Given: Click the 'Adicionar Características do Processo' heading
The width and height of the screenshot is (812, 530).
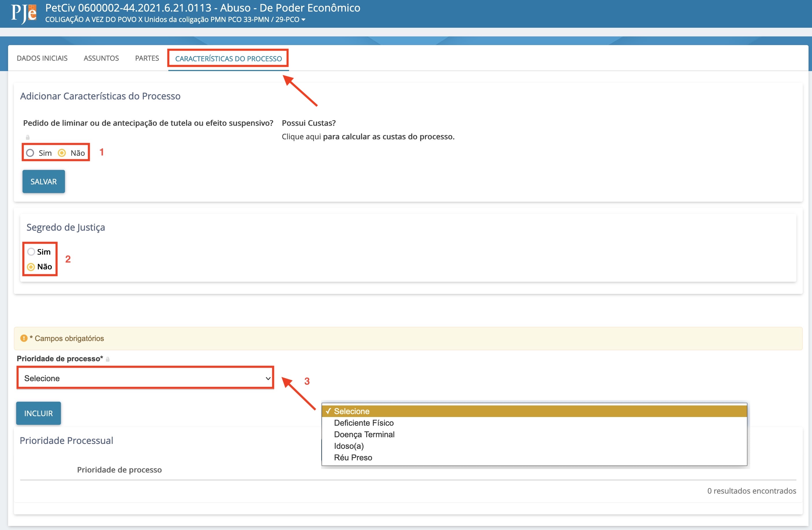Looking at the screenshot, I should pyautogui.click(x=100, y=96).
